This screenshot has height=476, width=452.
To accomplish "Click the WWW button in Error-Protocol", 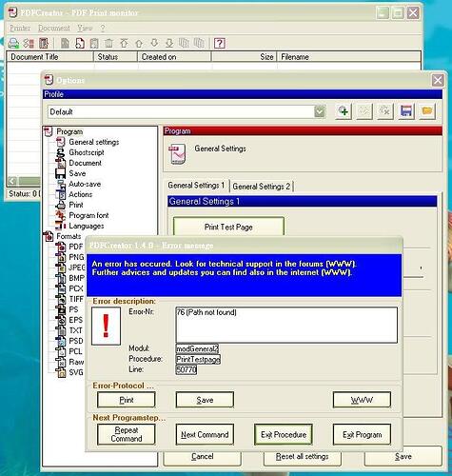I will coord(362,400).
